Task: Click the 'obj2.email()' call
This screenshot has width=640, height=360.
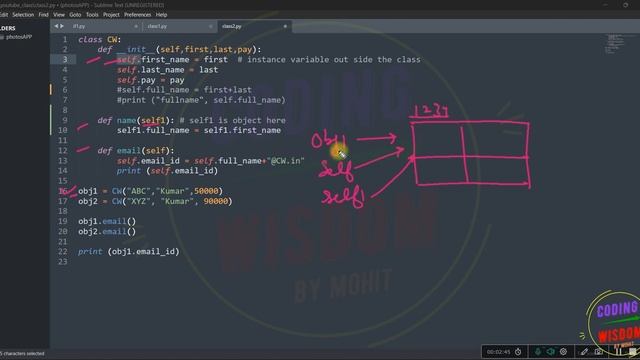Action: (x=107, y=231)
